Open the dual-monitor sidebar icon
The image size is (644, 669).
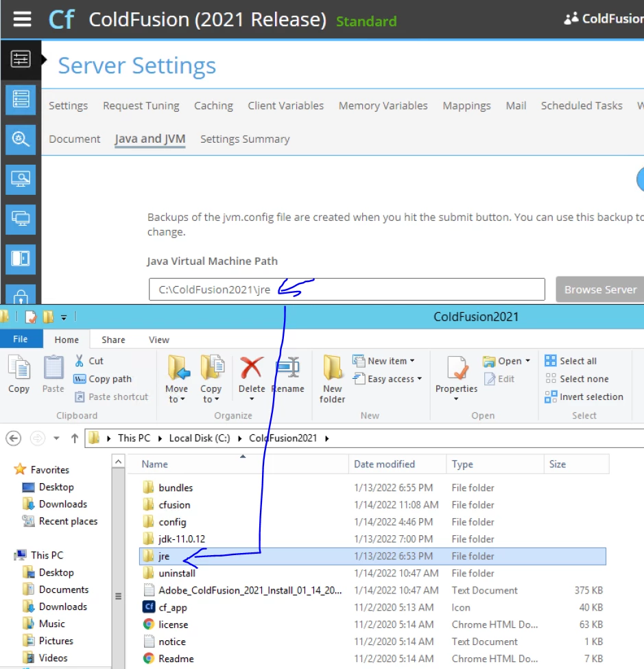(x=21, y=220)
